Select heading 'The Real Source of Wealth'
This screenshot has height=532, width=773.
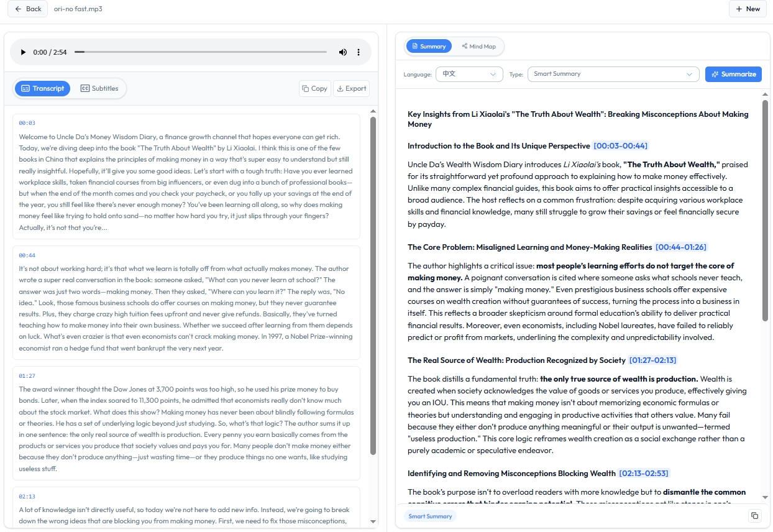516,360
